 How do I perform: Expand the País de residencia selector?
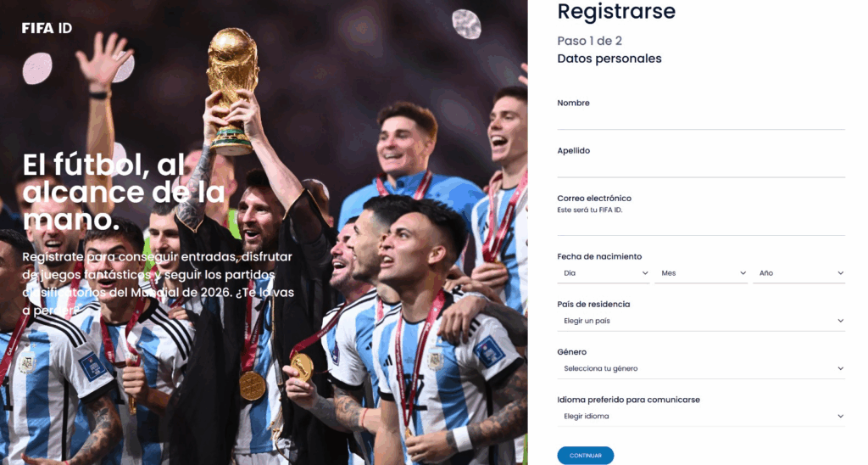(x=701, y=322)
